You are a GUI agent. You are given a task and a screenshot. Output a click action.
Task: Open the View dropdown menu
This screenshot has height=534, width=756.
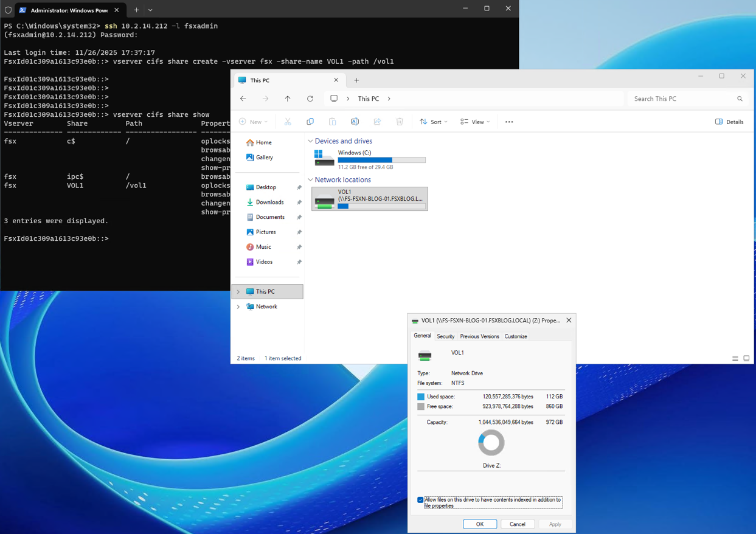(x=475, y=122)
